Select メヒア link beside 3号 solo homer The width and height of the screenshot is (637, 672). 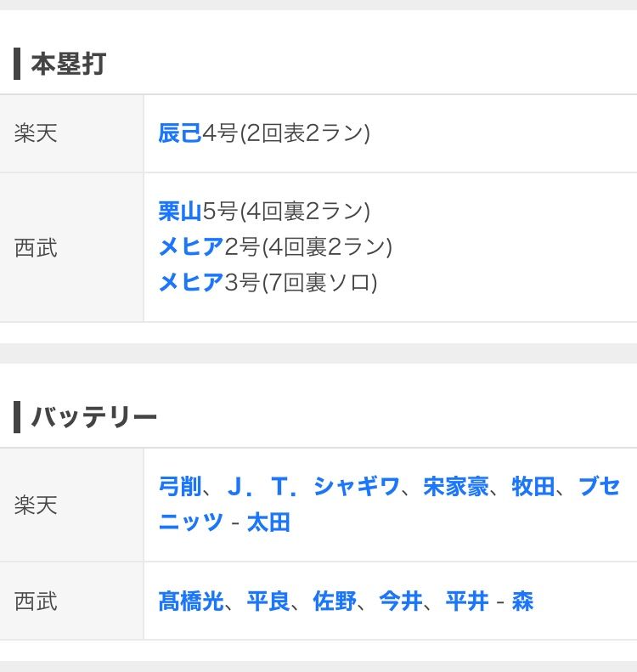click(191, 282)
